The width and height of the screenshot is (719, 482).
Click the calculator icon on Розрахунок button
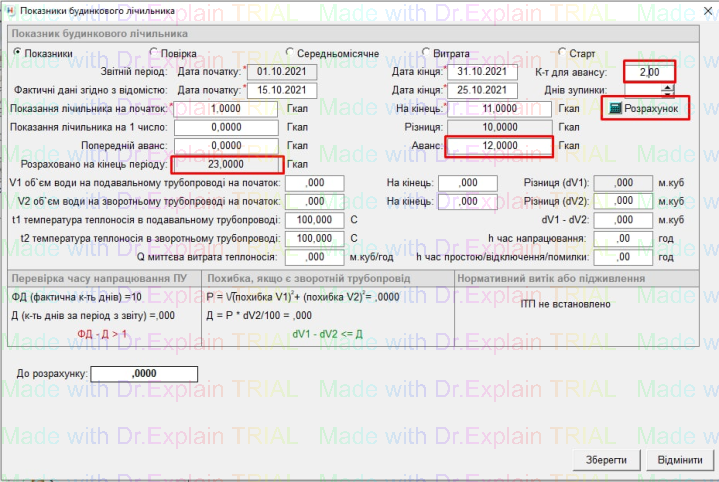615,108
